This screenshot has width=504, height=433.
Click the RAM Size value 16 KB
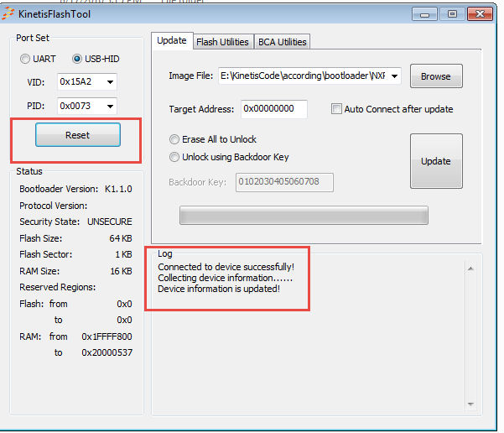[x=121, y=271]
